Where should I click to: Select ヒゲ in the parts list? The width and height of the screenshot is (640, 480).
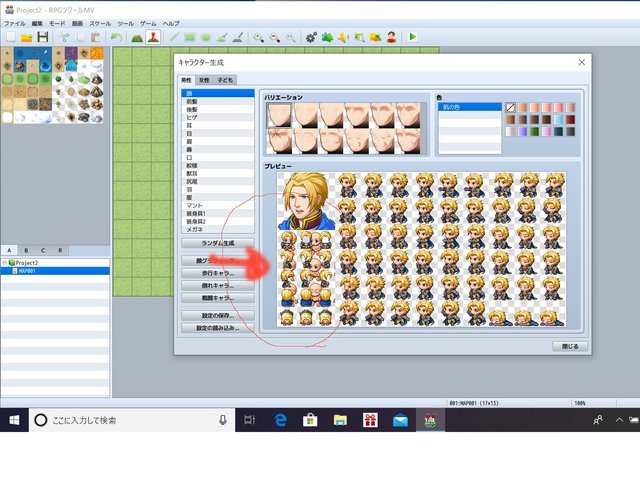[218, 118]
